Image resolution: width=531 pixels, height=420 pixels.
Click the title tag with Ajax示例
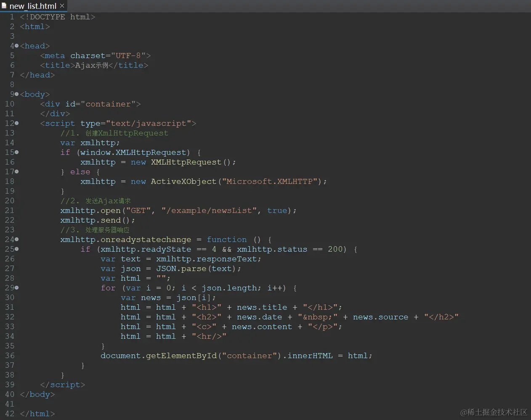coord(94,65)
